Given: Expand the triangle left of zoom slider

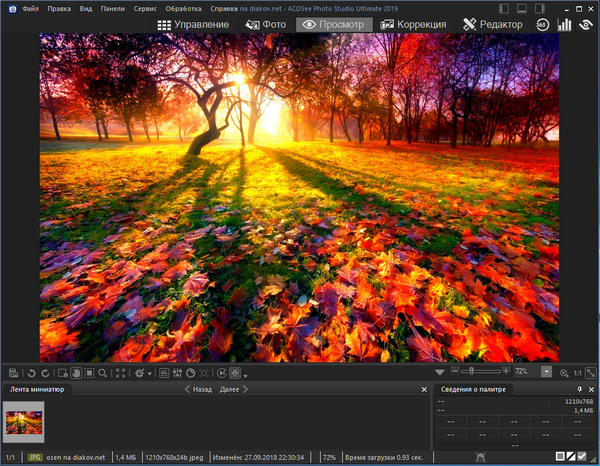Looking at the screenshot, I should (x=441, y=371).
